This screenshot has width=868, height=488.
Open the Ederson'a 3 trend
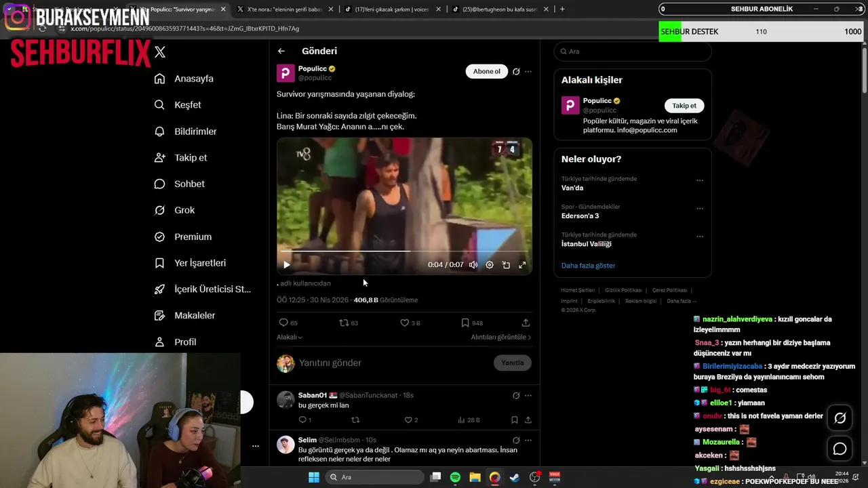pos(580,216)
